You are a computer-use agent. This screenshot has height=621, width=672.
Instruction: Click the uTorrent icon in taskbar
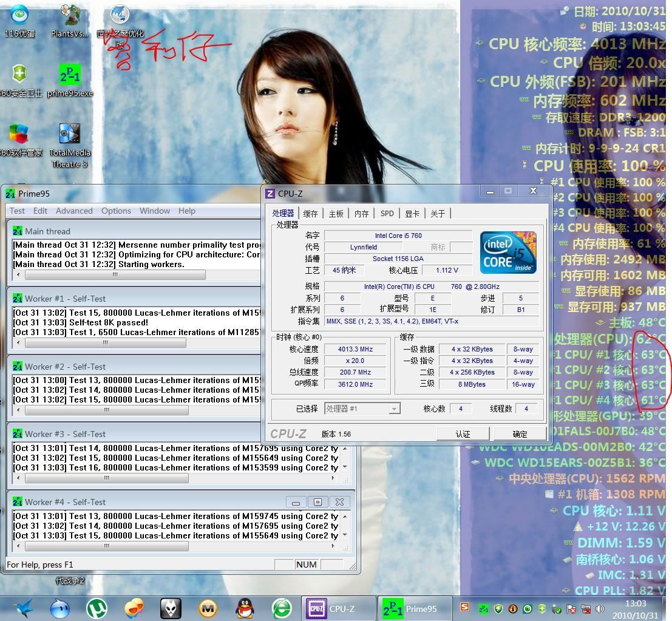tap(95, 608)
